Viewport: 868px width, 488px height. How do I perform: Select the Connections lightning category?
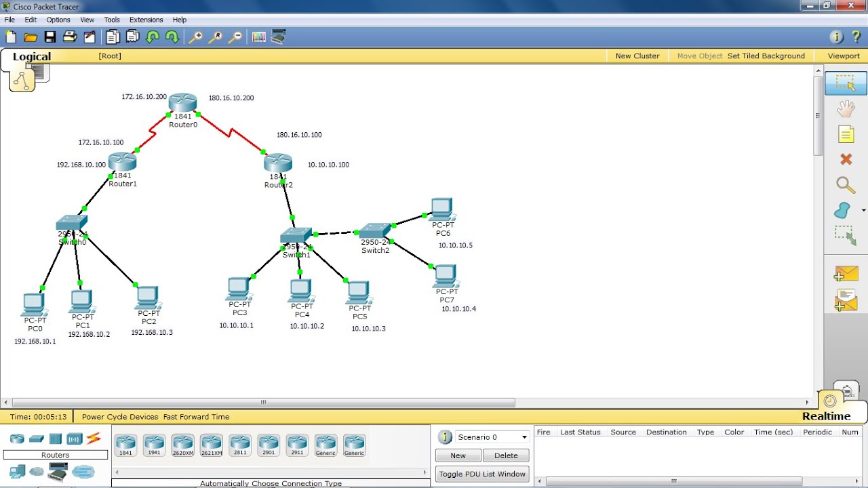click(94, 439)
